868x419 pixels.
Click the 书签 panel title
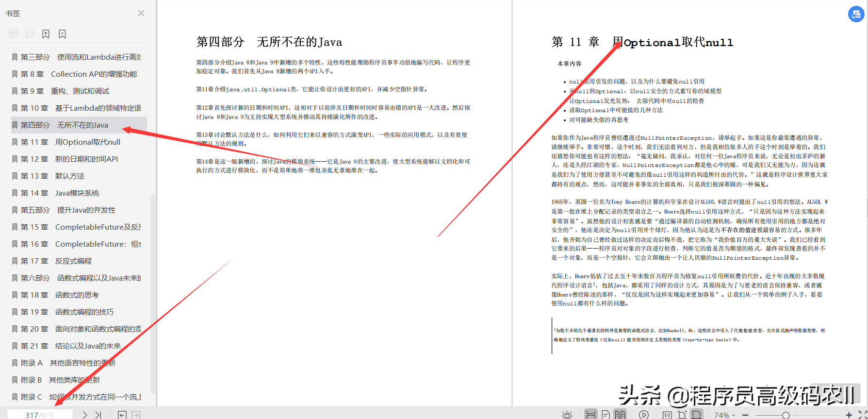pos(13,13)
